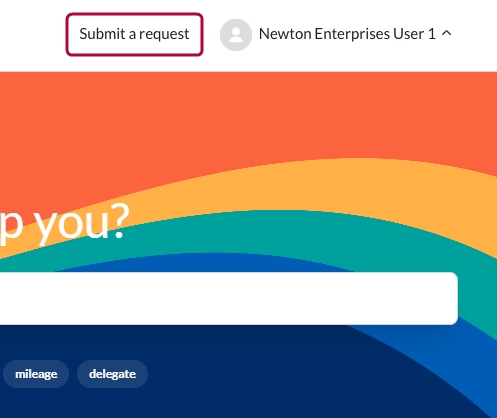The height and width of the screenshot is (418, 497).
Task: Click the word "request" in header button
Action: (x=164, y=35)
